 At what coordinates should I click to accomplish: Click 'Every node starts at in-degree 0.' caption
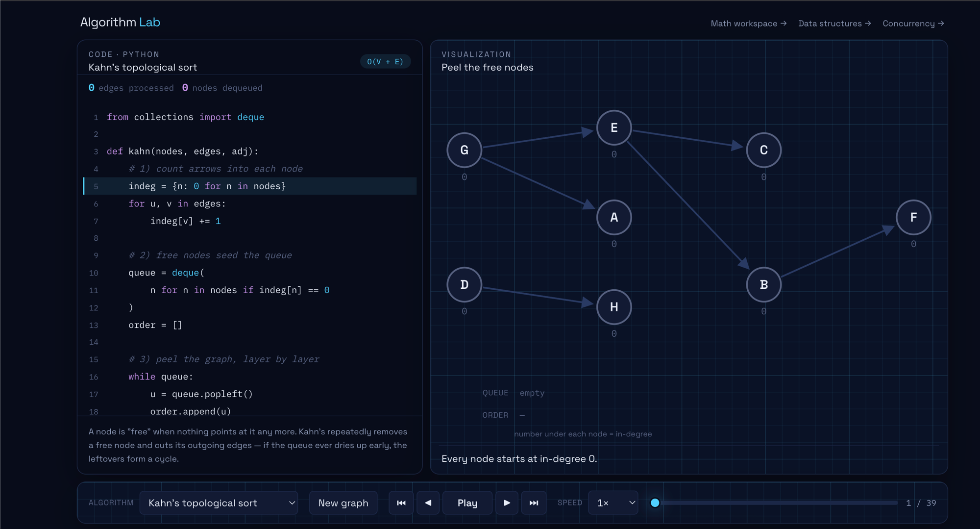tap(519, 459)
